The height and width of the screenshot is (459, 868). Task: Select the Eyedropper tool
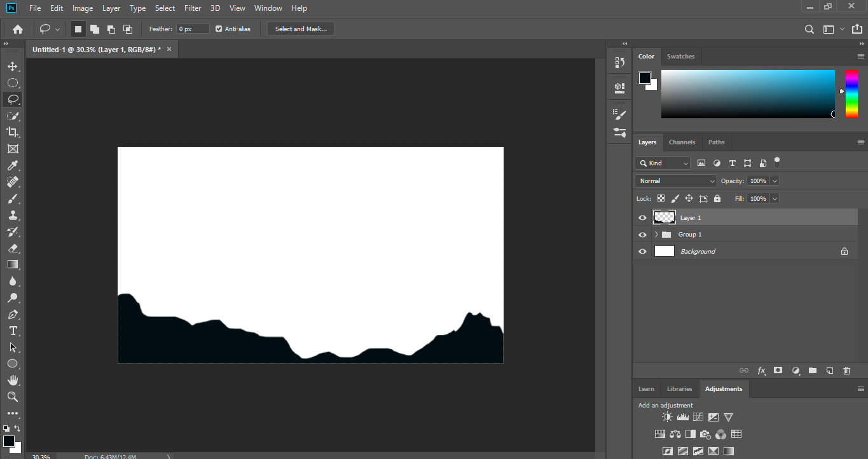[12, 165]
